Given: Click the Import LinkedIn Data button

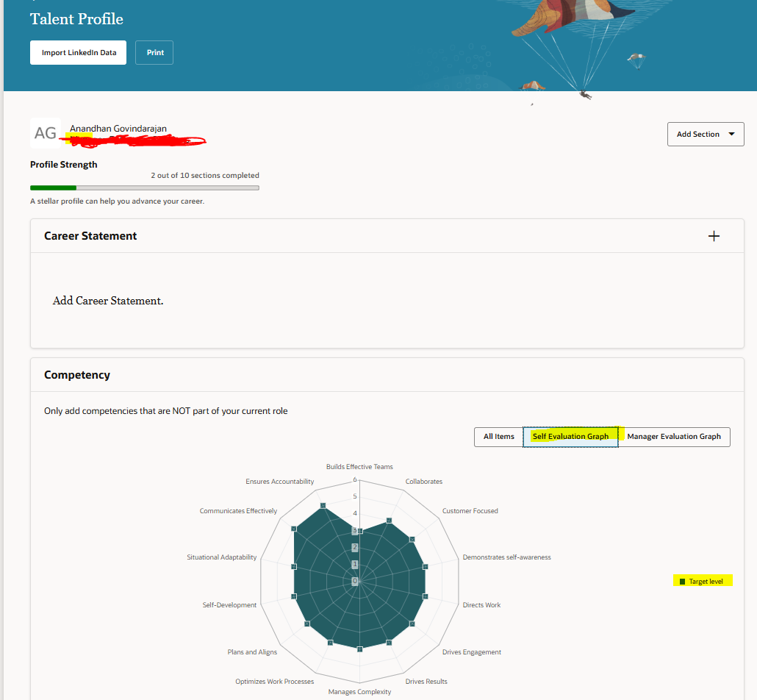Looking at the screenshot, I should coord(78,52).
